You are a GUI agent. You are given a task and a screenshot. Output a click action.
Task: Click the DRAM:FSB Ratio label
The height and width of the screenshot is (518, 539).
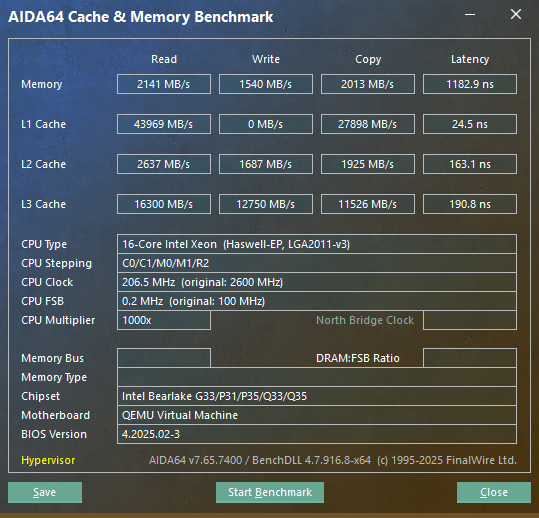[x=358, y=358]
